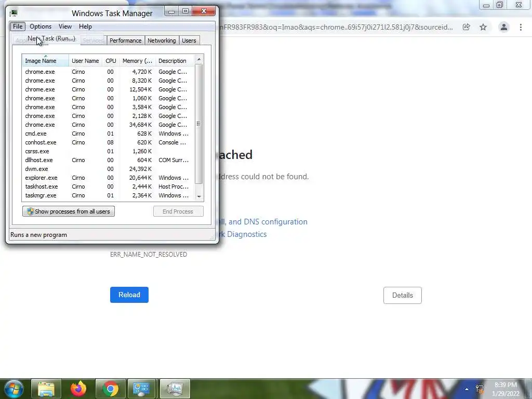Screen dimensions: 532x399
Task: Switch to the Users tab
Action: pos(189,41)
